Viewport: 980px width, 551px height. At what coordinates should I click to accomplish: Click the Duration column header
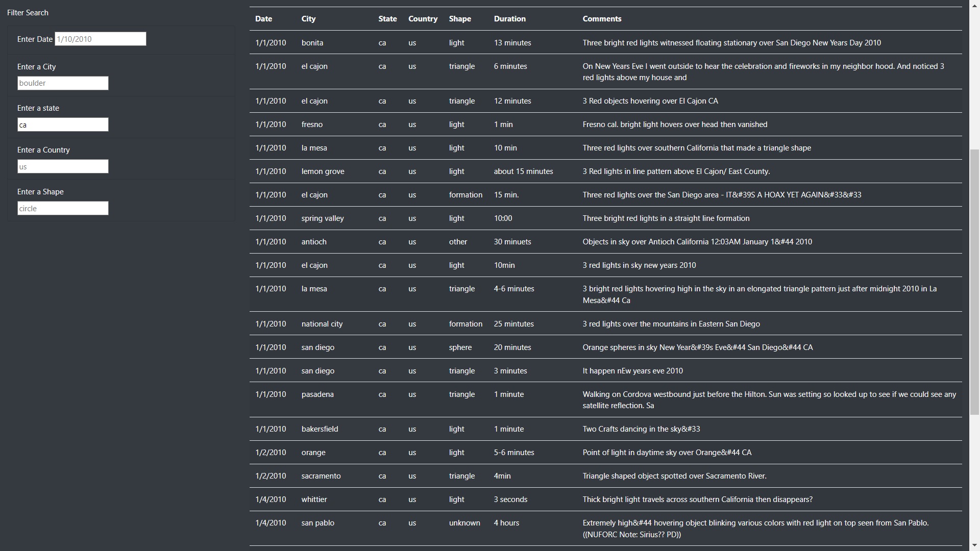[509, 19]
